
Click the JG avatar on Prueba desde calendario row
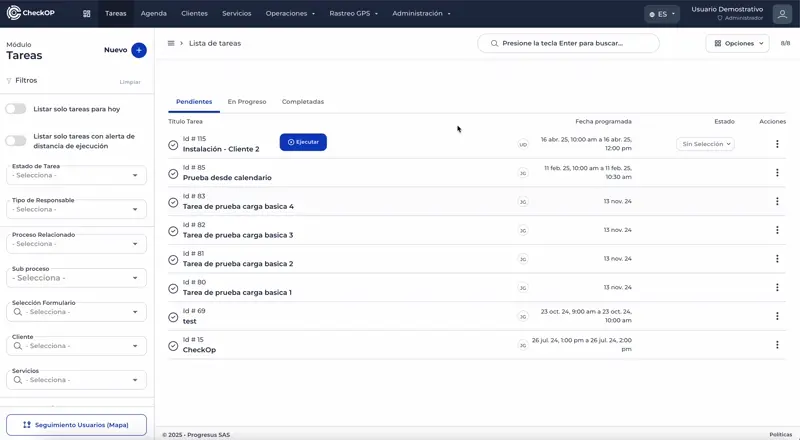[523, 173]
